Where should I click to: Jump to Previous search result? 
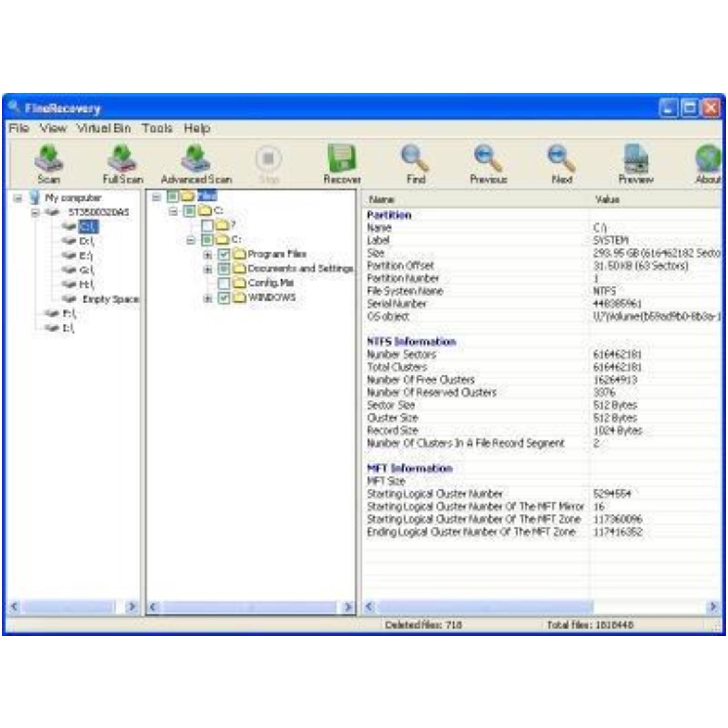pos(488,164)
